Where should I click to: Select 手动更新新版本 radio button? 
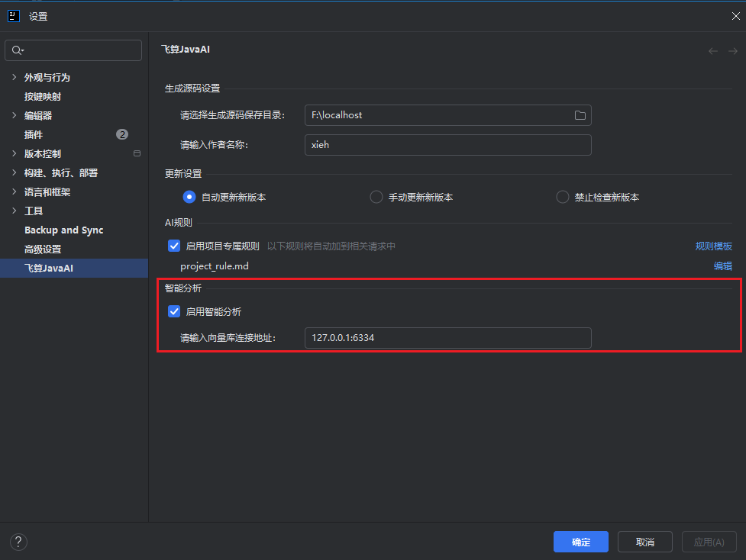pos(376,197)
